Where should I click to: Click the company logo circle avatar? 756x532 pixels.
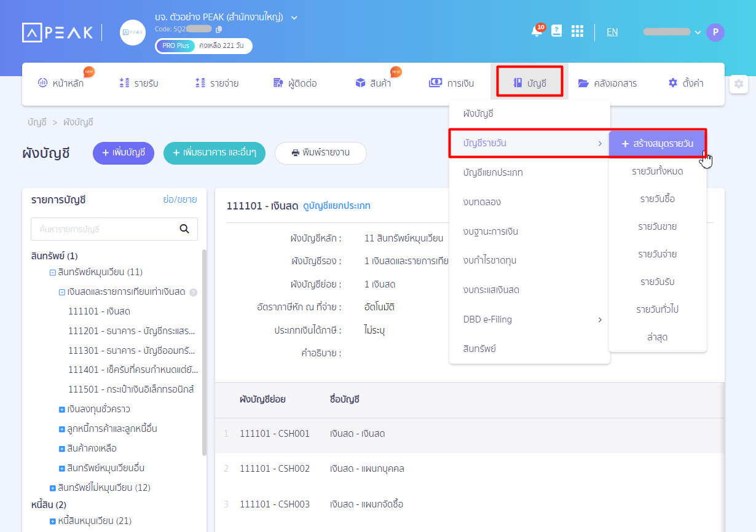coord(133,33)
